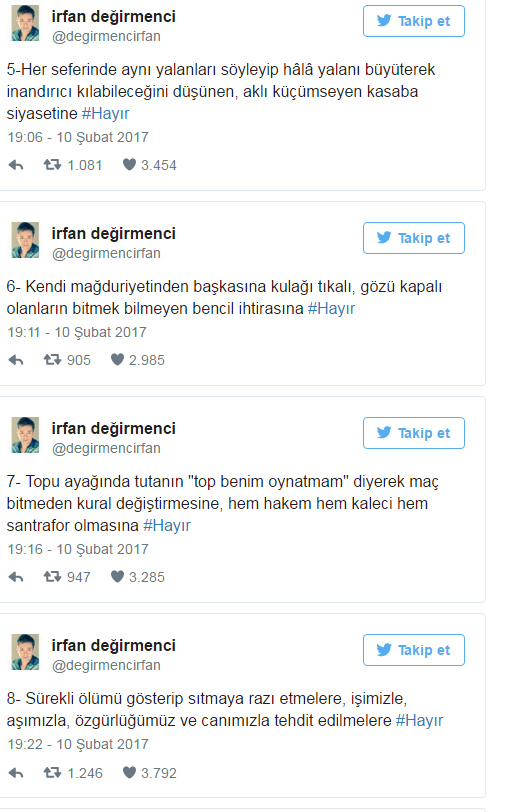The image size is (522, 812).
Task: Like the tweet with 3.285 likes
Action: coord(117,576)
